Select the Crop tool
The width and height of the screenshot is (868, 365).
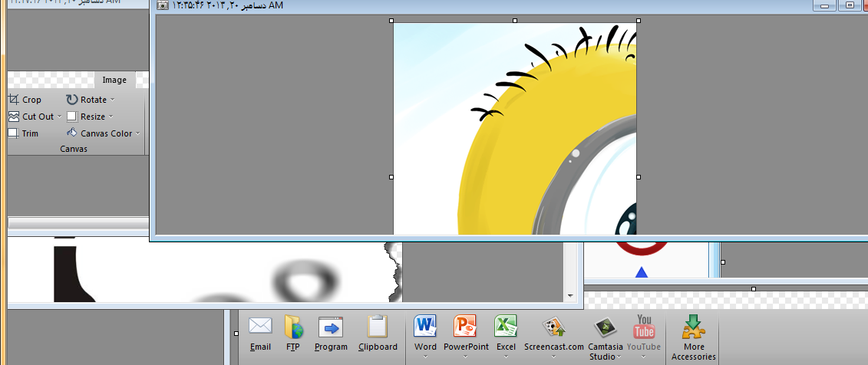click(25, 100)
